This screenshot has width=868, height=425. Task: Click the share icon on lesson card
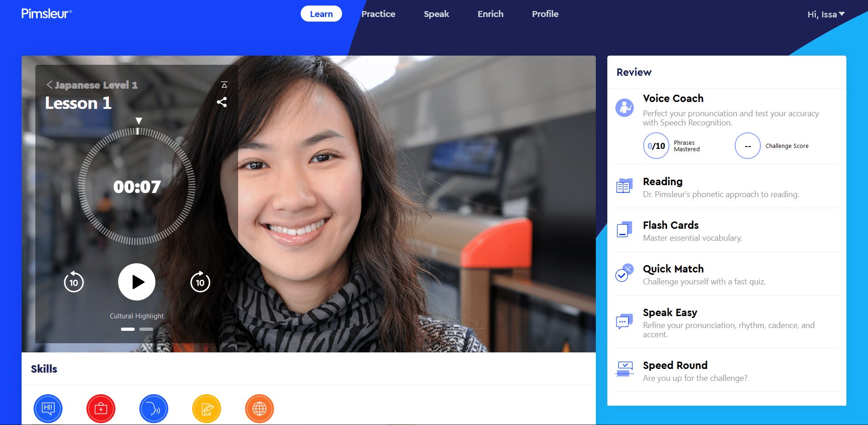(222, 102)
